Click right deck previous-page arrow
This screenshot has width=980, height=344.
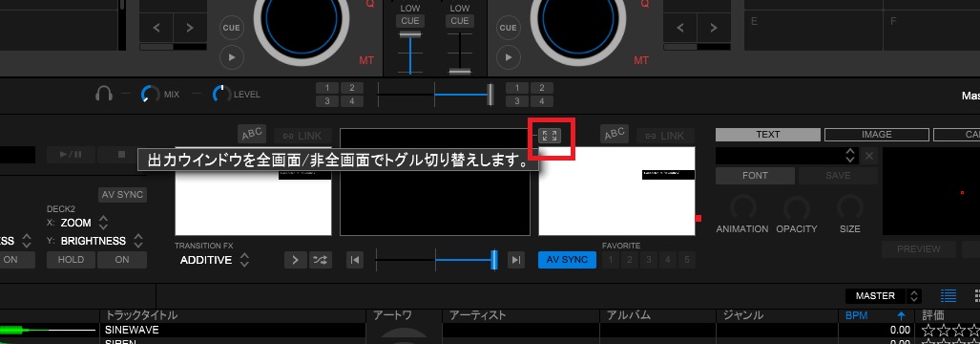pos(680,28)
